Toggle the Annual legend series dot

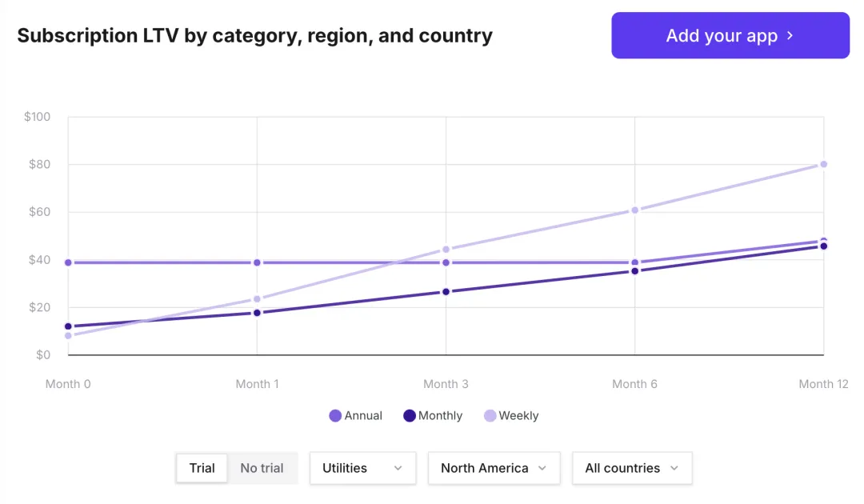(x=335, y=416)
